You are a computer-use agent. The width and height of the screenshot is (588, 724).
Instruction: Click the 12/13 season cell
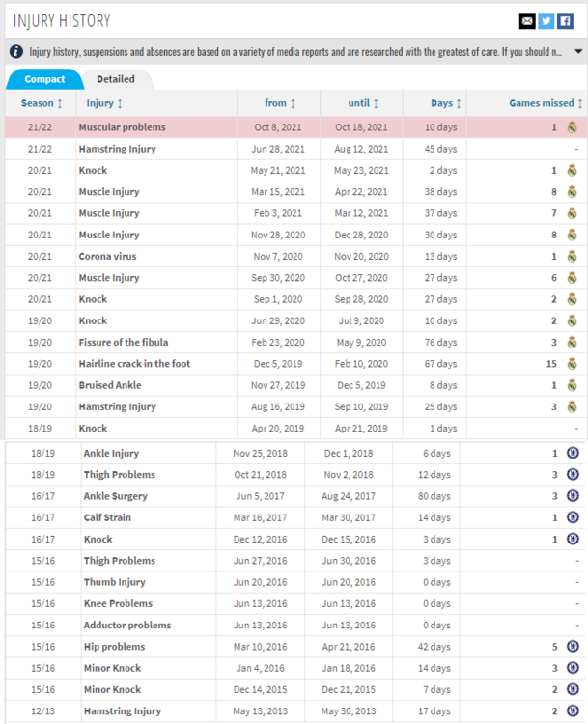point(42,711)
